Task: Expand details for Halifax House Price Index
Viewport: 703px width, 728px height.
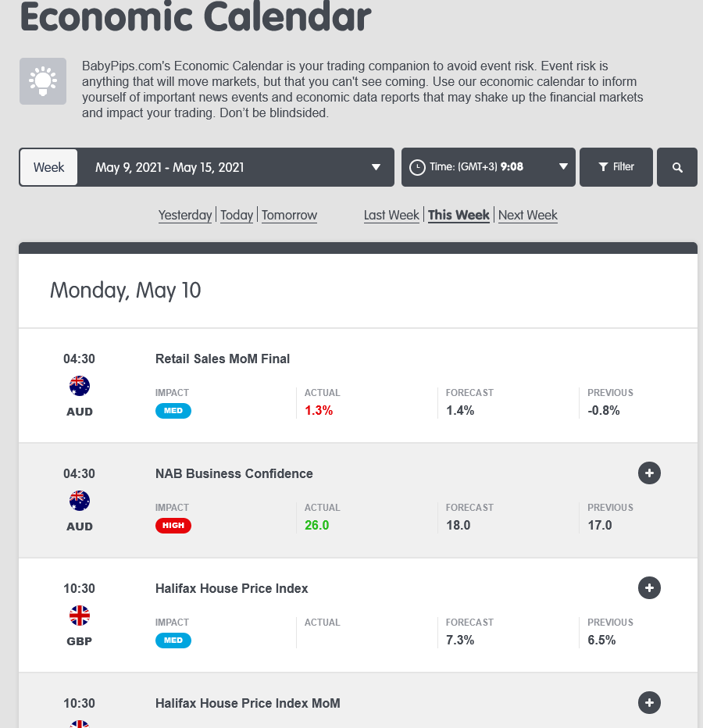Action: tap(649, 588)
